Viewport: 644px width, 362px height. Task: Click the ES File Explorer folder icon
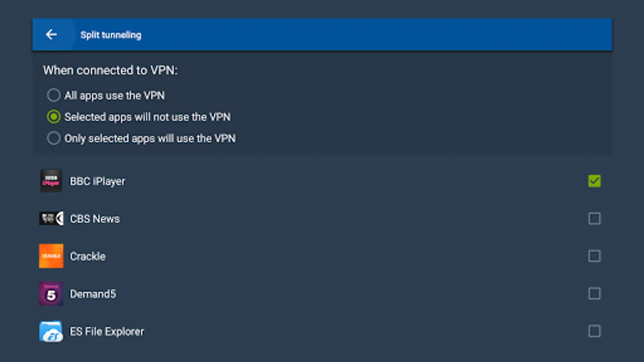[51, 331]
